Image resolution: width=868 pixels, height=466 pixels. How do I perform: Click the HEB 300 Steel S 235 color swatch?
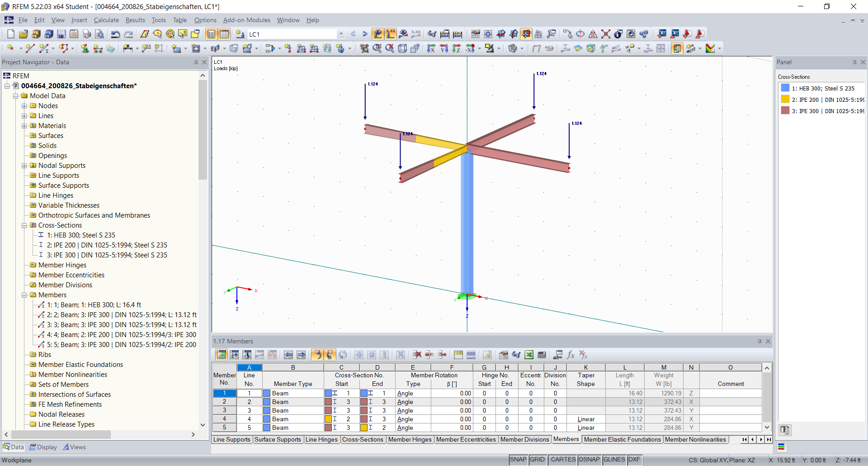(784, 88)
